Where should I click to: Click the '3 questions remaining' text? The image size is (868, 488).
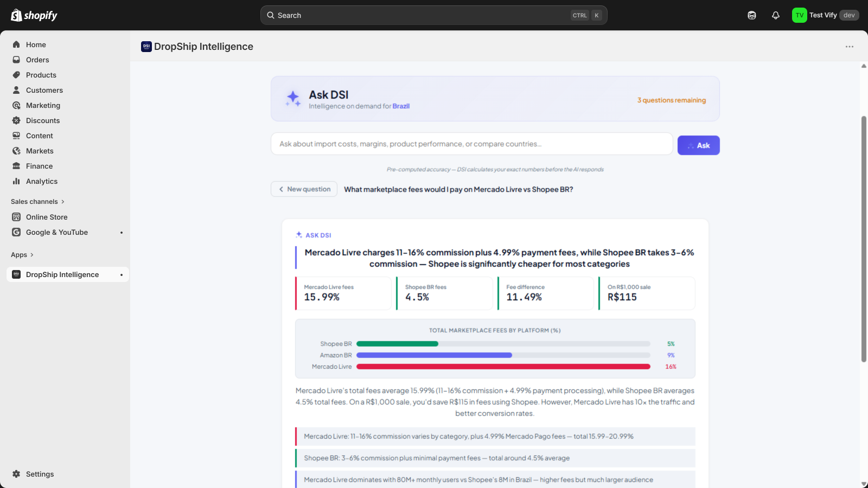pos(672,100)
